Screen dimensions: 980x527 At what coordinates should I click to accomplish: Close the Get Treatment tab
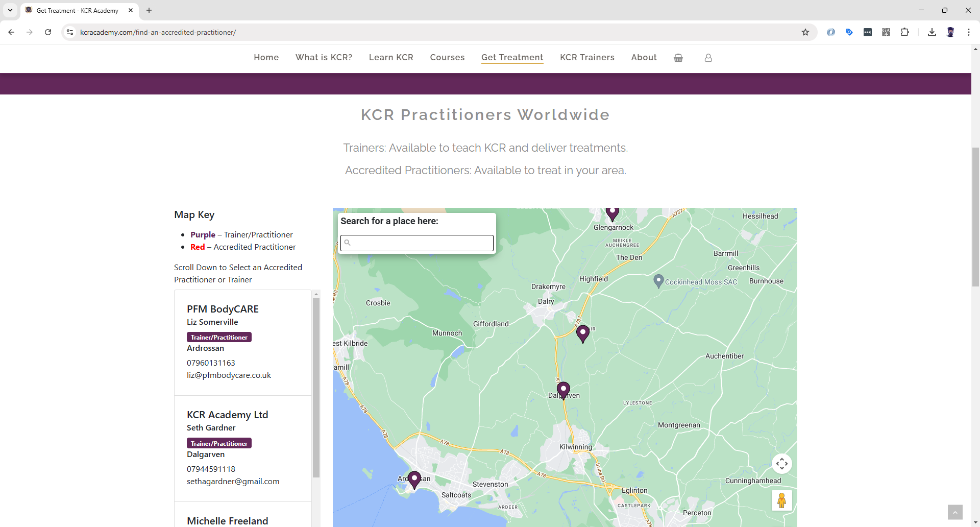tap(131, 10)
